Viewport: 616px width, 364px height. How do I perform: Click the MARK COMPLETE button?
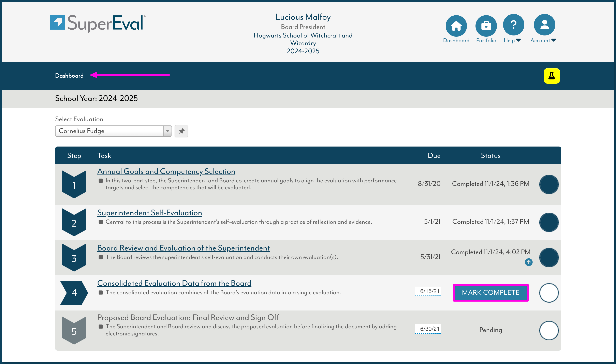coord(490,293)
